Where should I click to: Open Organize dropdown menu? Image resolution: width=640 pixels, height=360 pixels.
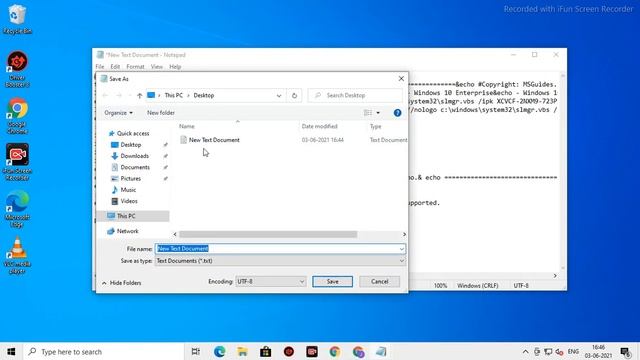(x=118, y=113)
